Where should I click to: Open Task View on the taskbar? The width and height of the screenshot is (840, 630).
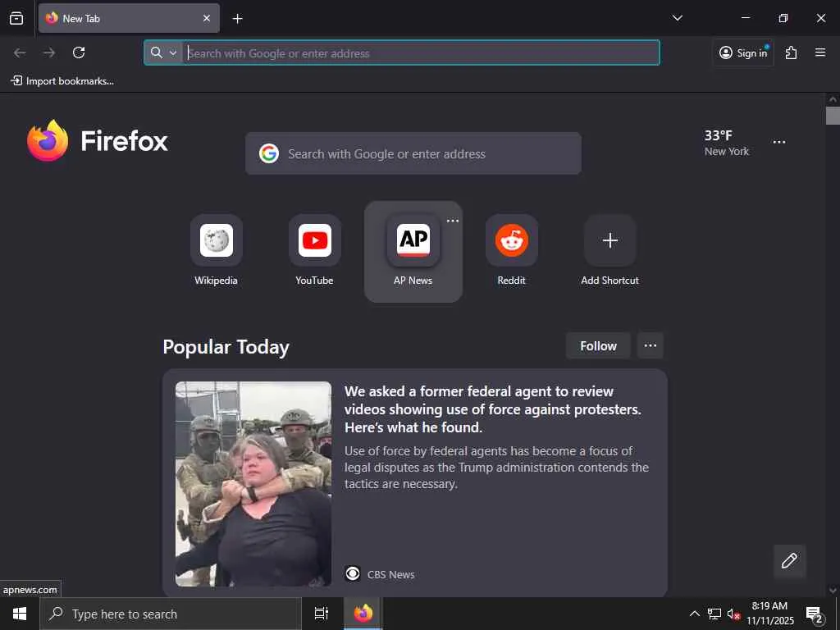point(322,614)
